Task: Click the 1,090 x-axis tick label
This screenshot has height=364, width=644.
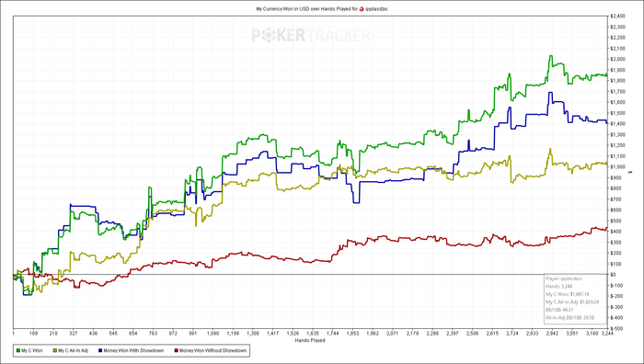Action: [x=213, y=334]
